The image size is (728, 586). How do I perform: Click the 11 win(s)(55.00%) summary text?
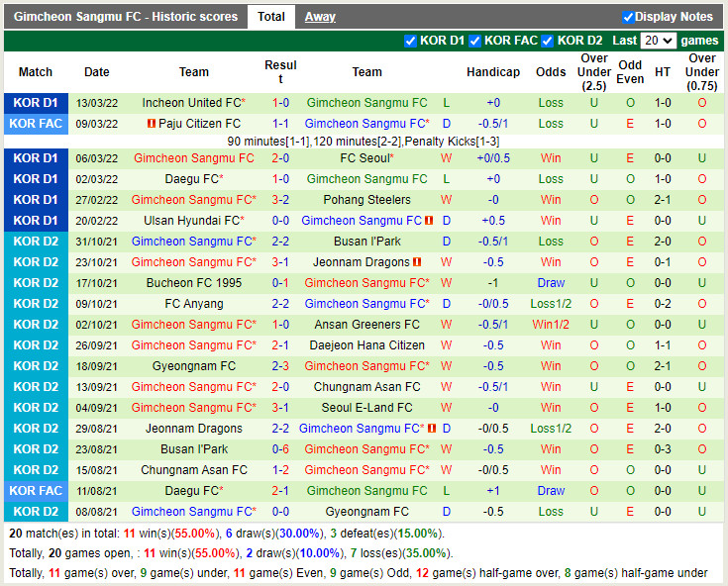(170, 534)
